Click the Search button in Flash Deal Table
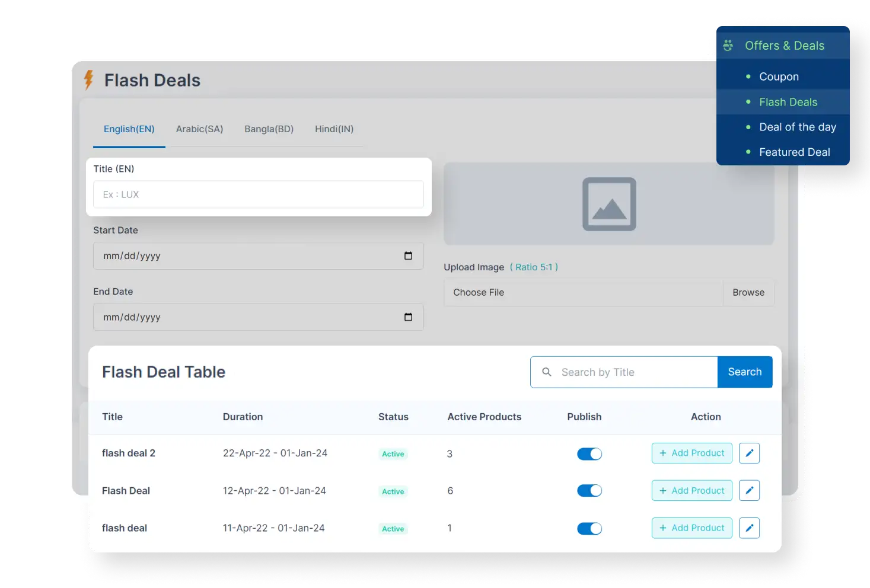This screenshot has width=870, height=588. [744, 372]
